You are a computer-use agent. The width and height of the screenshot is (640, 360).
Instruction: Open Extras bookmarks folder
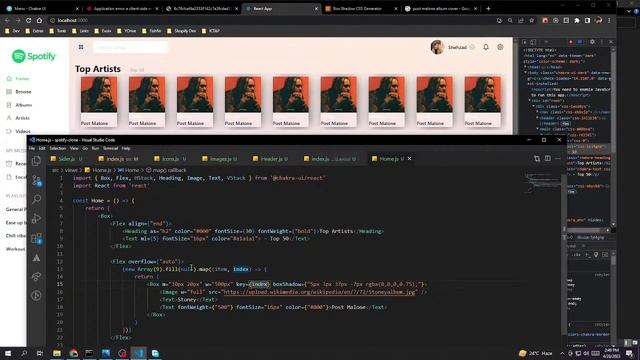click(34, 31)
